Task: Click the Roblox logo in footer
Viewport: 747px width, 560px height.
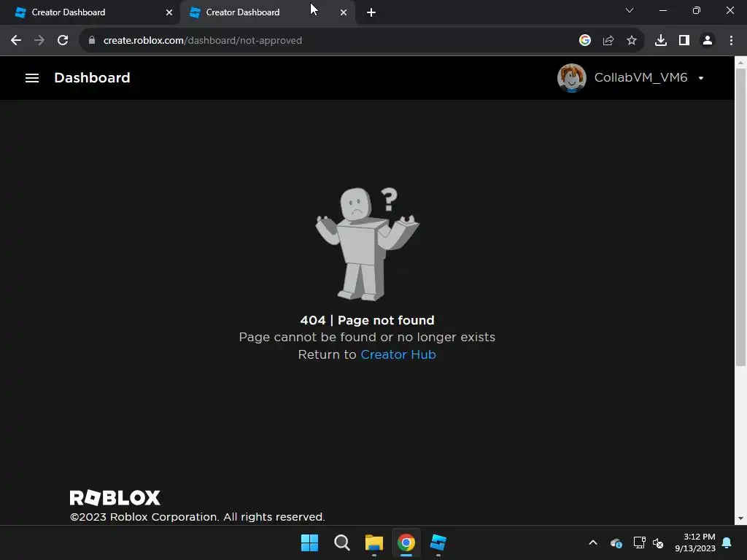Action: pos(115,497)
